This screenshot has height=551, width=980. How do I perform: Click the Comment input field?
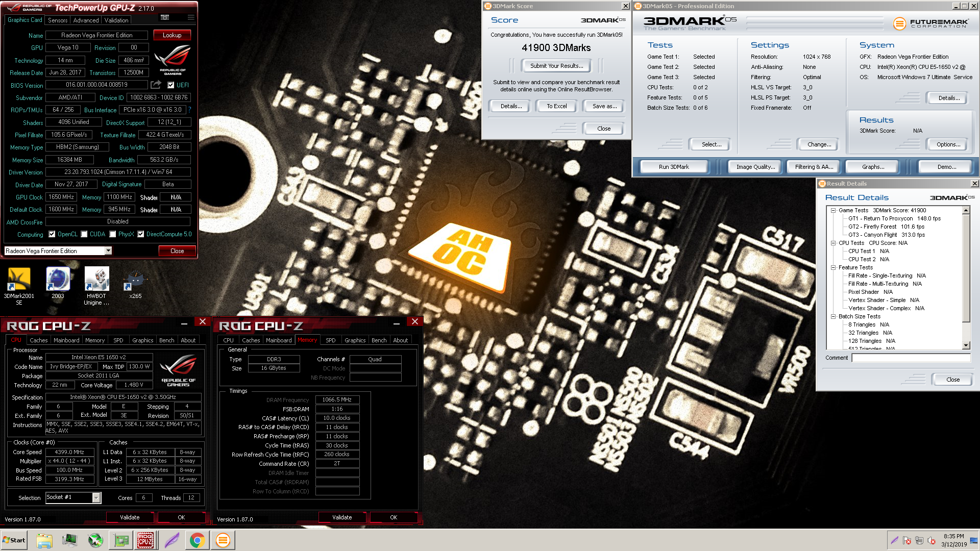tap(911, 358)
